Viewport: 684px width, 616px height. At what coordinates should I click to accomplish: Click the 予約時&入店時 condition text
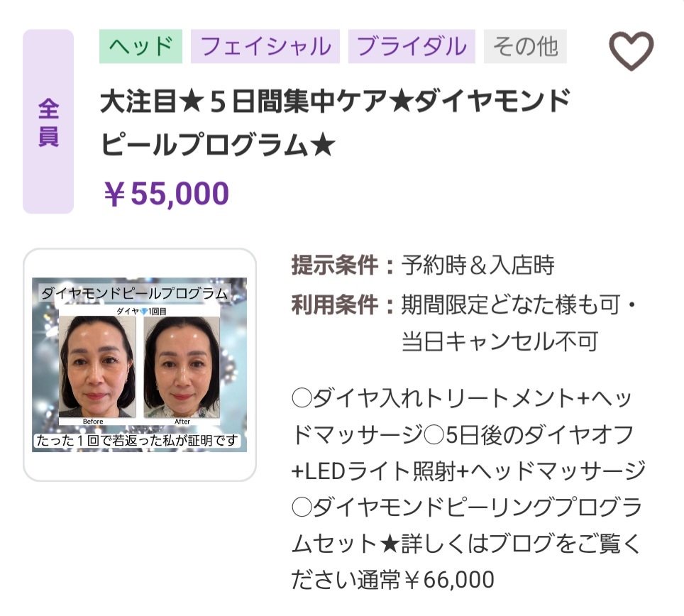[478, 265]
